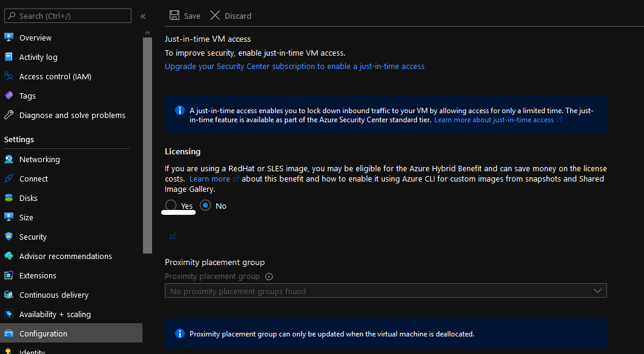
Task: Click the sidebar vertical scrollbar thumb
Action: [x=147, y=146]
